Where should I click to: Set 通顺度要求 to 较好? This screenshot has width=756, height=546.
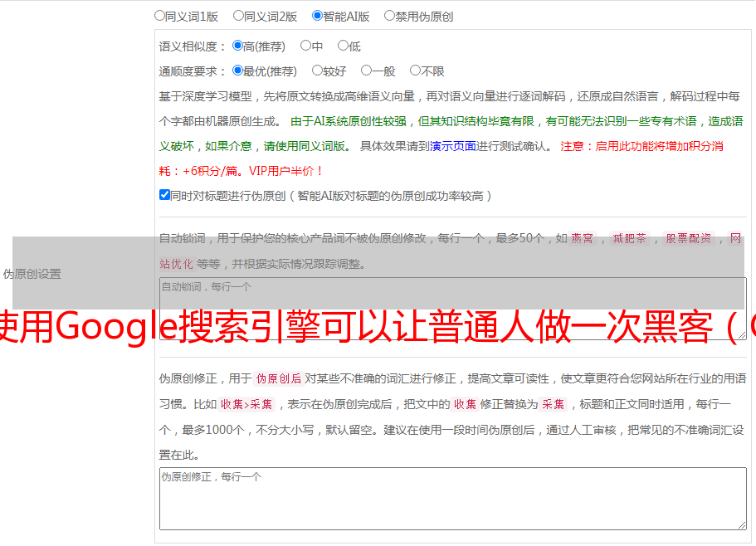317,71
